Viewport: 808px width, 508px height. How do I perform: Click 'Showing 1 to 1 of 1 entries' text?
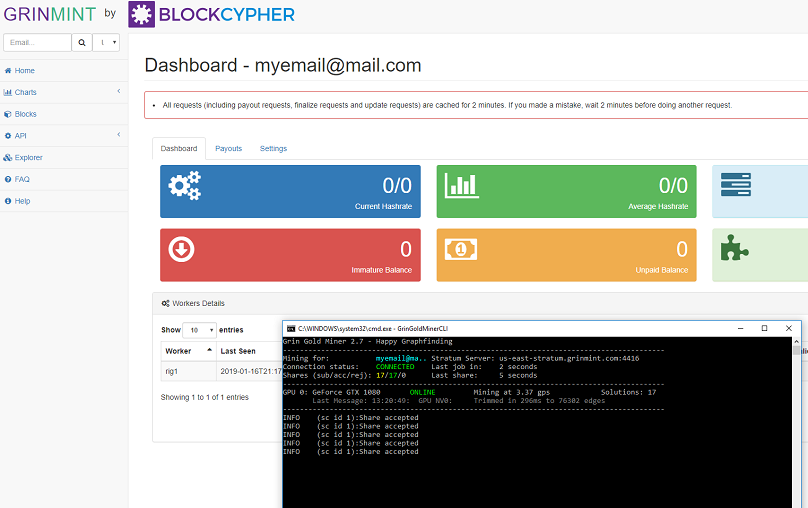coord(205,397)
